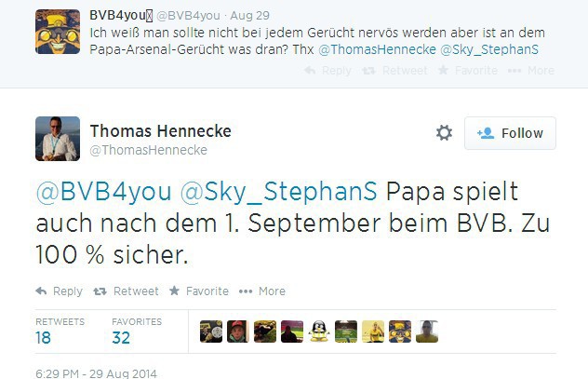Click Thomas Hennecke's profile photo
The width and height of the screenshot is (588, 379).
[x=57, y=139]
